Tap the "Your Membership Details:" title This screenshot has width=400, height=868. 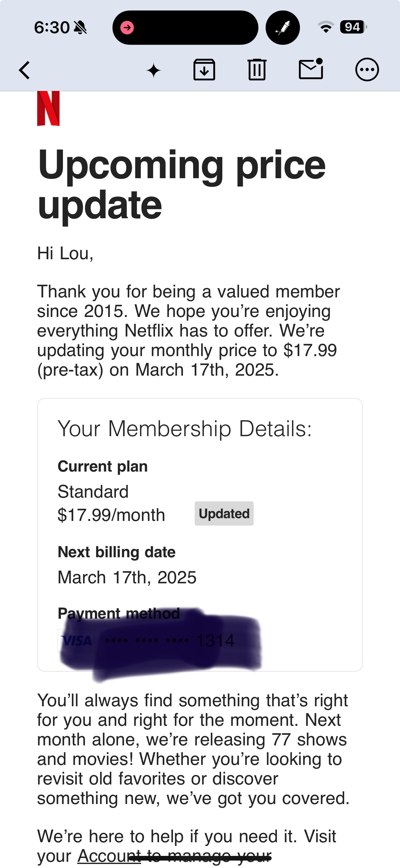pos(184,429)
